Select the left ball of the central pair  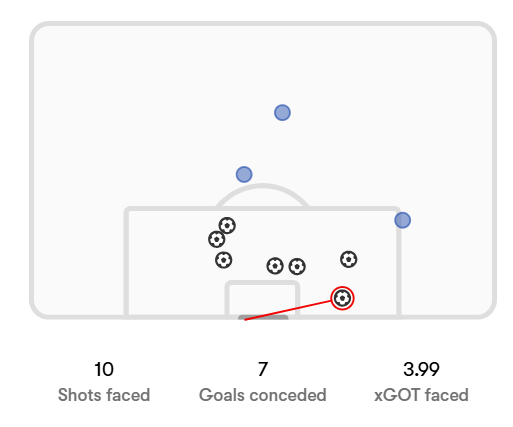(275, 266)
